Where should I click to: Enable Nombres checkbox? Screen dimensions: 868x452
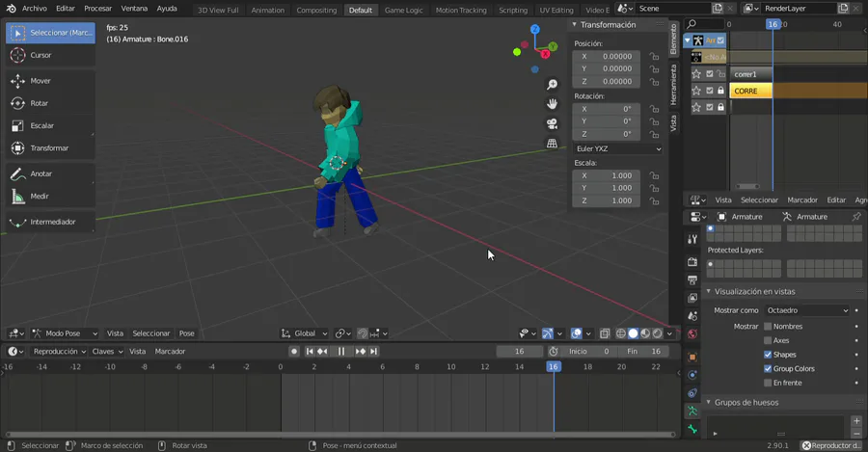tap(768, 327)
